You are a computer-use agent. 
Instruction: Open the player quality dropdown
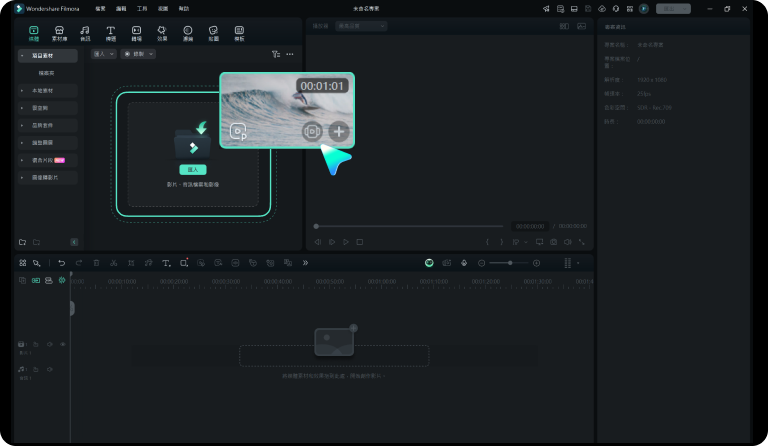click(361, 26)
